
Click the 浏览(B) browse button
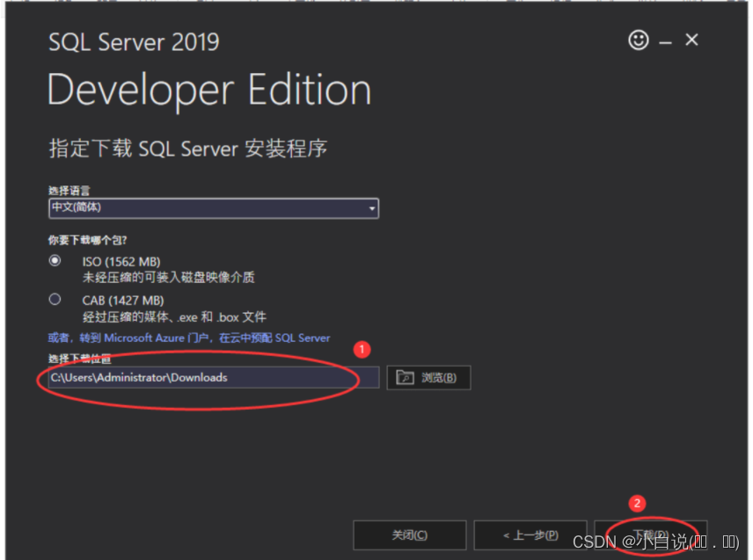click(x=428, y=378)
